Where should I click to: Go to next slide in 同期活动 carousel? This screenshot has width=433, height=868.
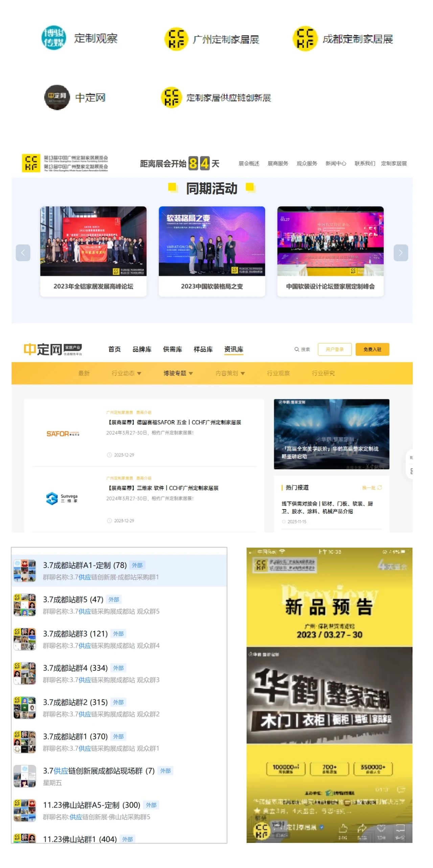click(401, 252)
